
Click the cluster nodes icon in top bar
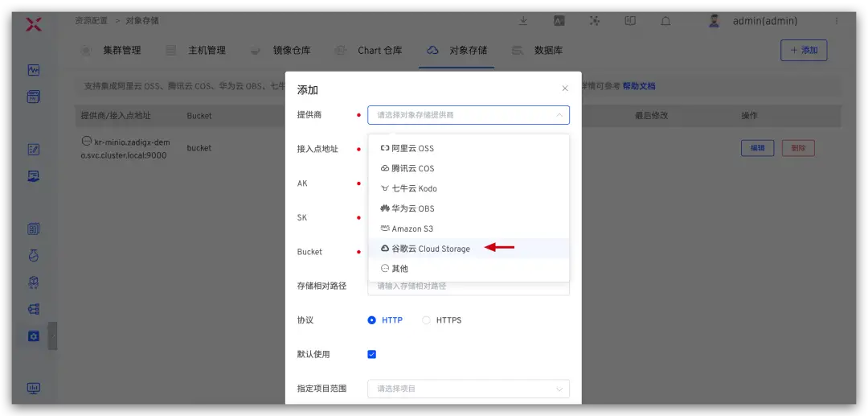tap(595, 21)
